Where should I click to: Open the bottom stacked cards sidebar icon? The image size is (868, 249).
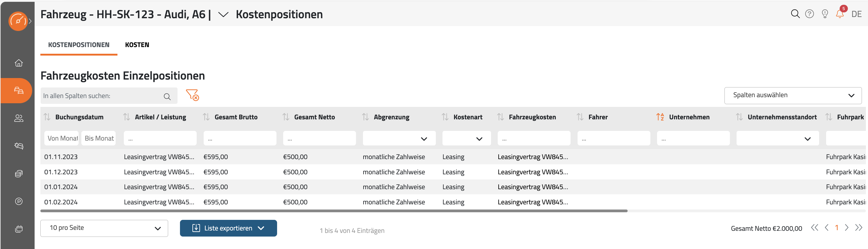(19, 229)
